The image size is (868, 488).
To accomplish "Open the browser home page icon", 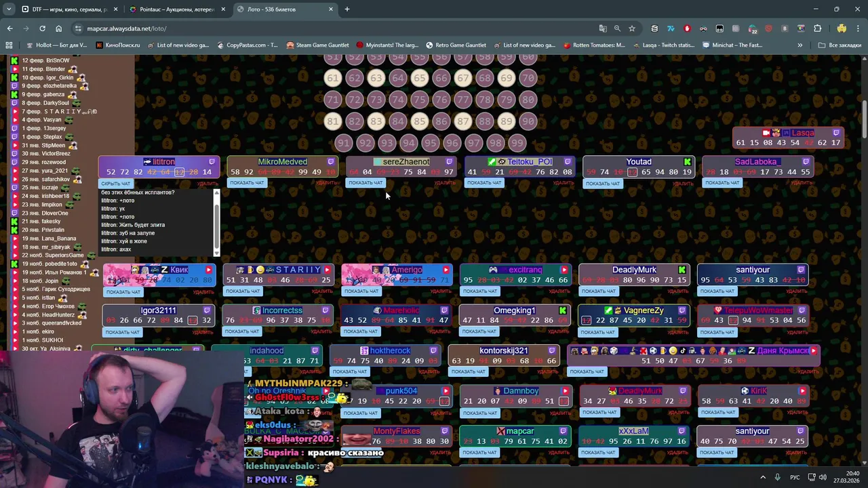I will tap(58, 28).
